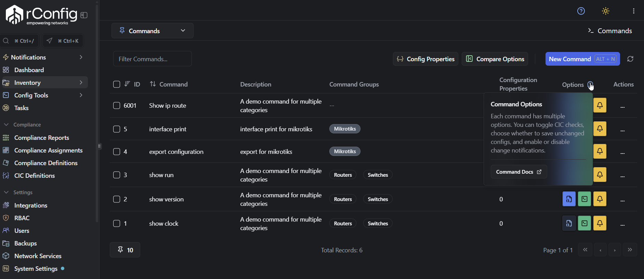Check the box for command 6001
Image resolution: width=644 pixels, height=279 pixels.
[117, 105]
